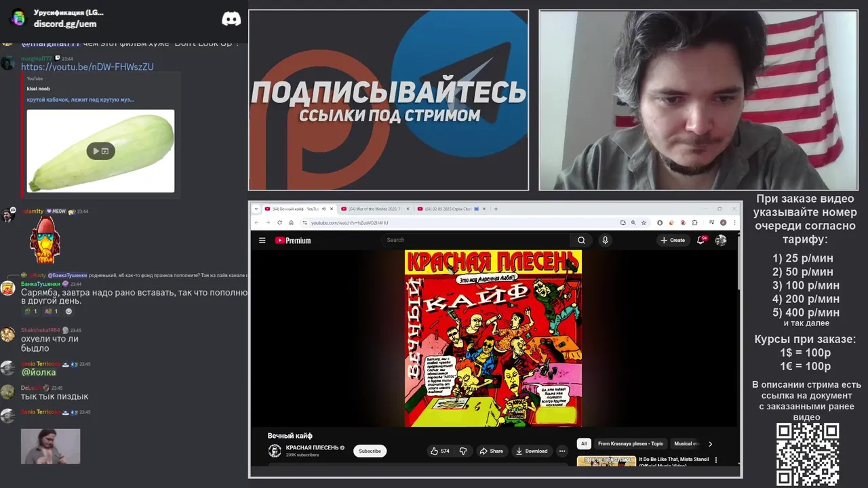Click the Вечный кайф album cover video

point(493,338)
